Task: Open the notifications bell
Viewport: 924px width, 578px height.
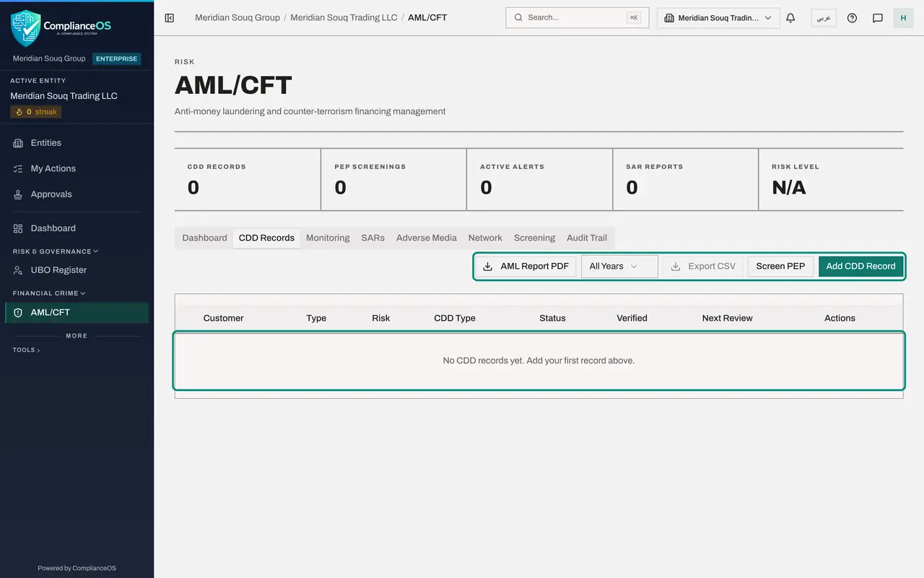Action: coord(790,18)
